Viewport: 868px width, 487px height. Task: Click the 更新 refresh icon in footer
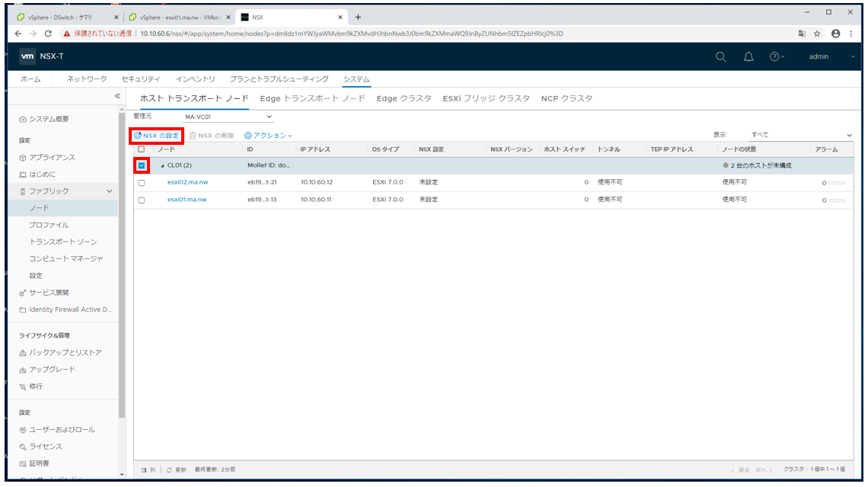[169, 469]
